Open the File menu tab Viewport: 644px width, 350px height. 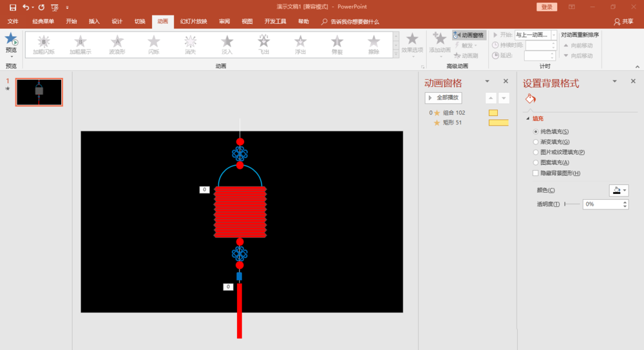click(x=13, y=21)
